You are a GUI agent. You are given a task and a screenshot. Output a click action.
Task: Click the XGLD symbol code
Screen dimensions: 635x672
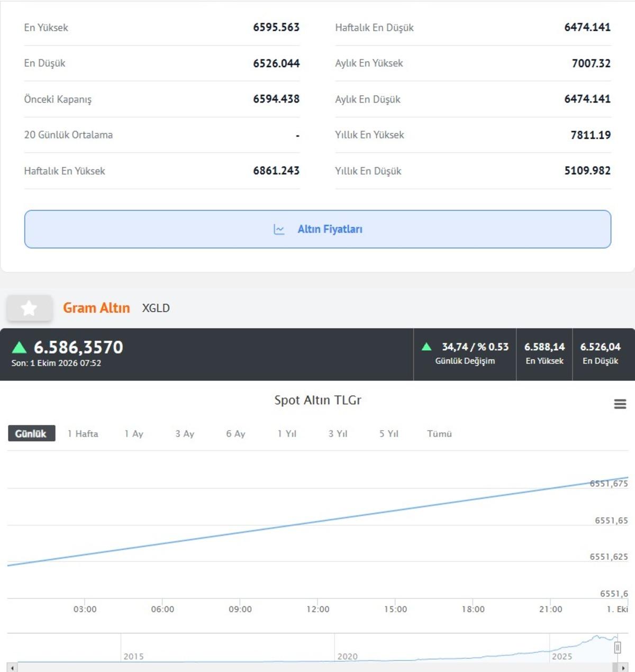156,308
